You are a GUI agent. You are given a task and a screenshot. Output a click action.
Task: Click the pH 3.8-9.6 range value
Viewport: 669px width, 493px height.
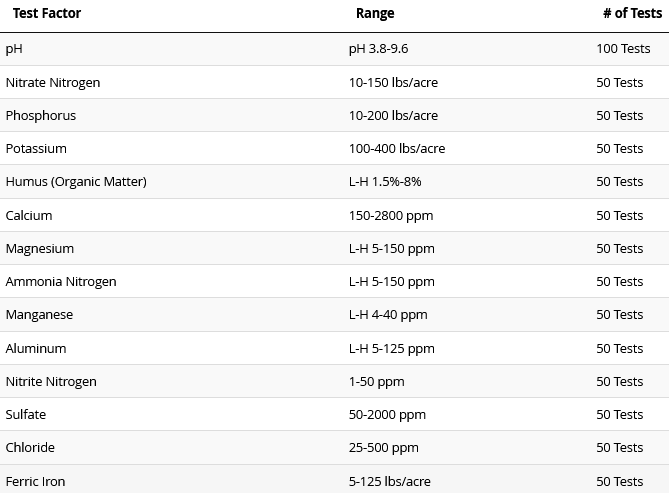378,49
